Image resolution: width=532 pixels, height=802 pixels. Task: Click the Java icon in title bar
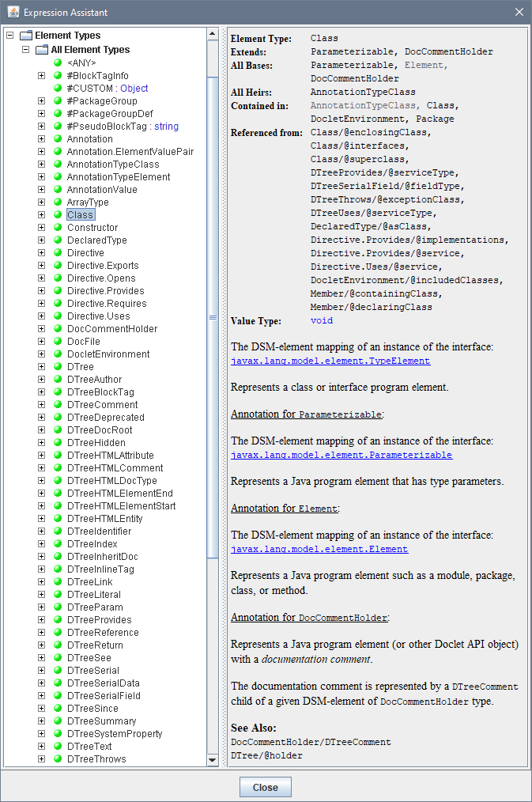click(x=12, y=12)
